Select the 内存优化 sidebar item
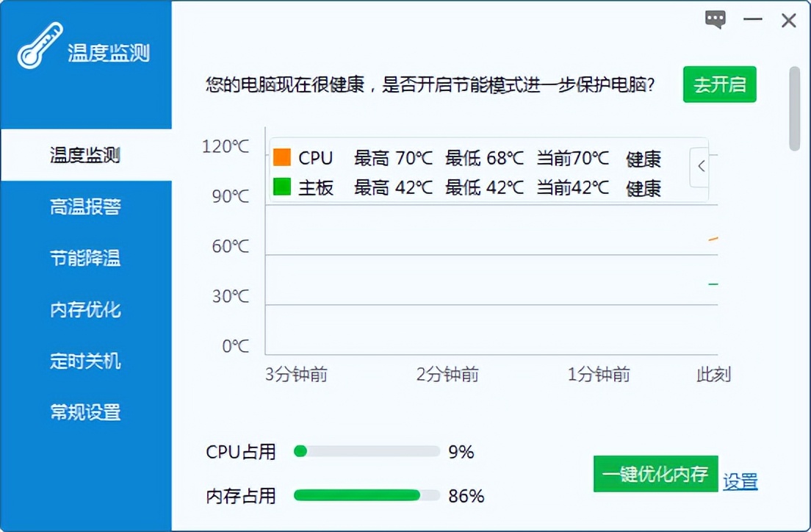811x532 pixels. (84, 310)
